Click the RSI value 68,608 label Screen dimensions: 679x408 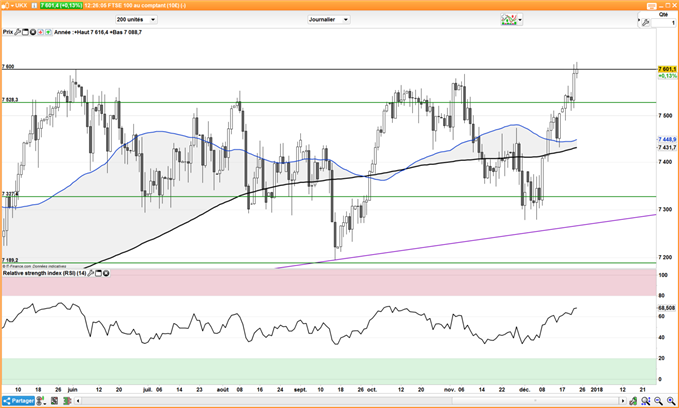point(667,308)
